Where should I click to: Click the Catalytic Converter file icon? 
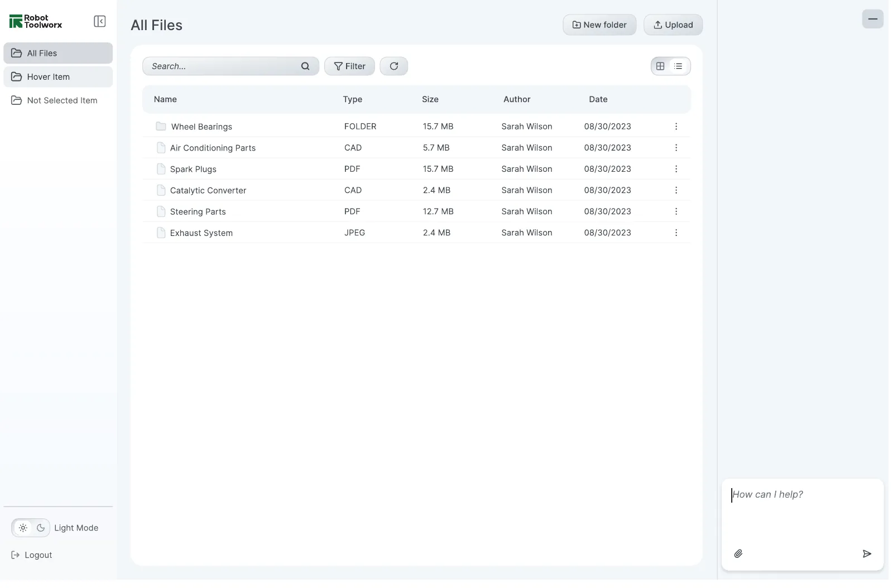tap(161, 190)
